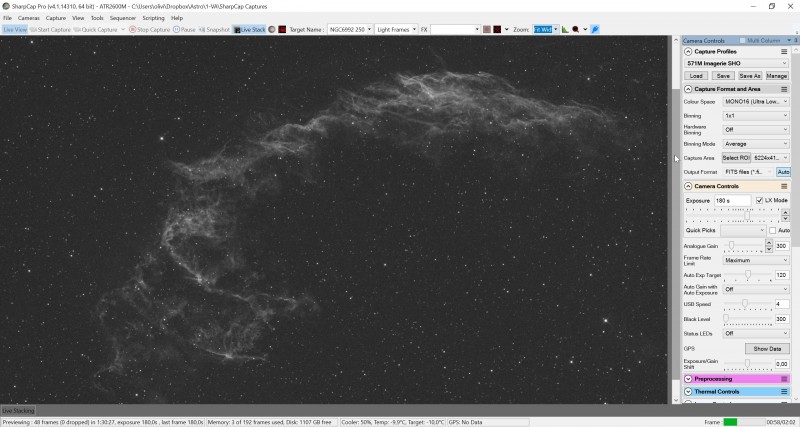The image size is (800, 427).
Task: Open Thermal Controls hamburger menu icon
Action: pyautogui.click(x=784, y=392)
